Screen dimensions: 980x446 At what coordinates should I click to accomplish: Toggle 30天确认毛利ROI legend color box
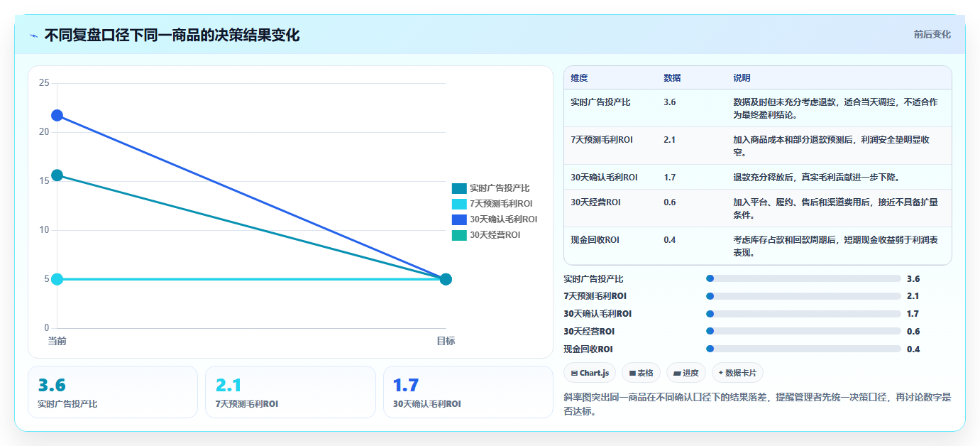tap(459, 219)
